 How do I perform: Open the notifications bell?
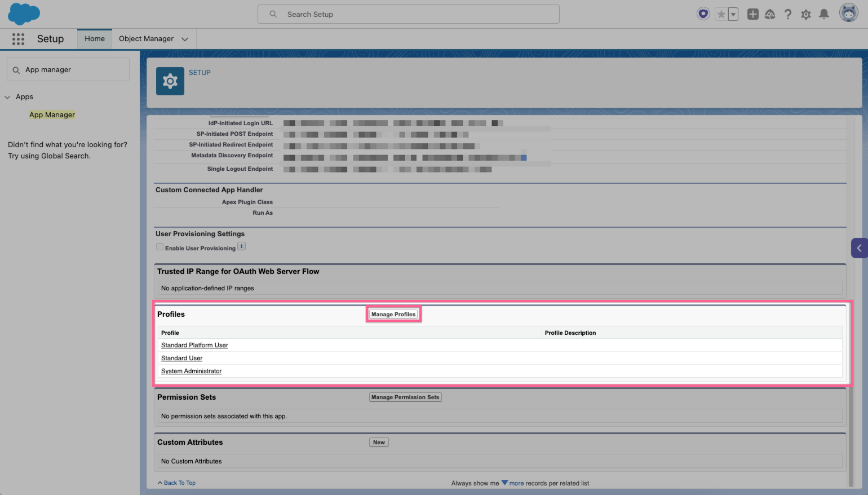coord(823,14)
